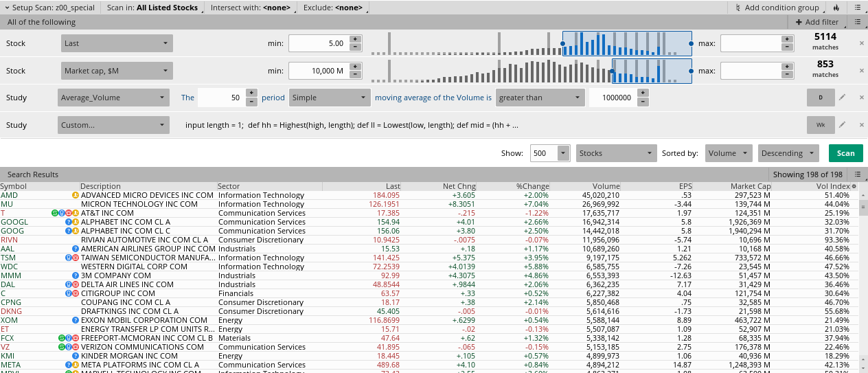
Task: Open the Stocks type dropdown
Action: (615, 153)
